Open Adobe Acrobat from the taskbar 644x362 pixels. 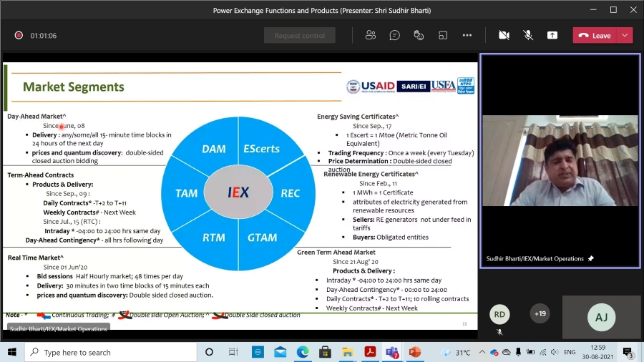[370, 352]
